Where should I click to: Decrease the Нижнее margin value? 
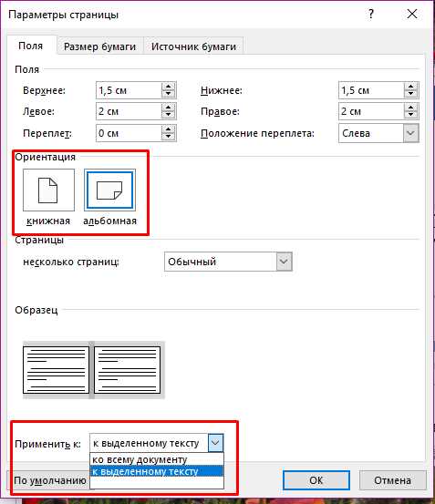click(x=411, y=94)
